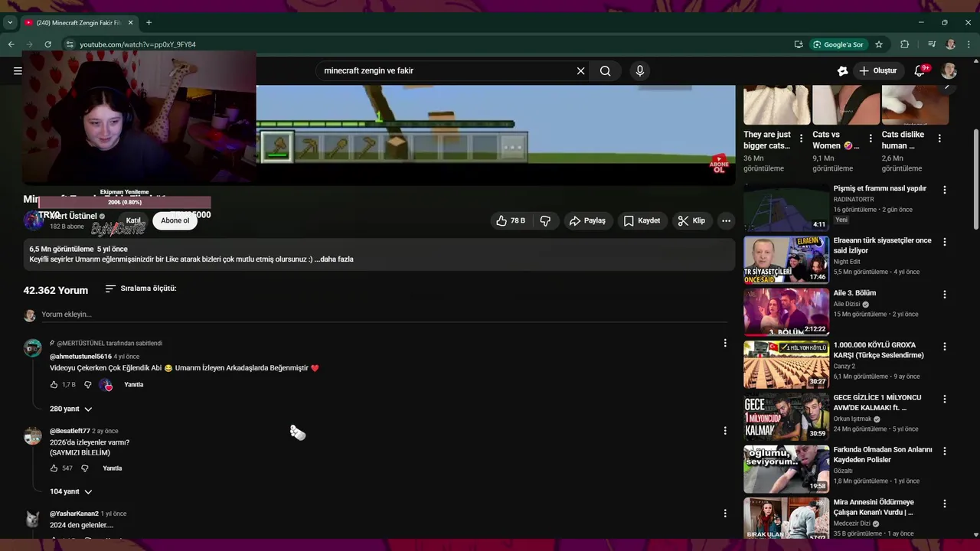980x551 pixels.
Task: Expand 280 yanıt replies
Action: 71,409
